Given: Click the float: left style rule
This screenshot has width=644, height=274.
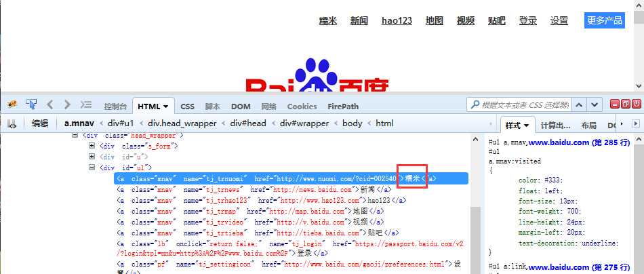Looking at the screenshot, I should point(540,191).
